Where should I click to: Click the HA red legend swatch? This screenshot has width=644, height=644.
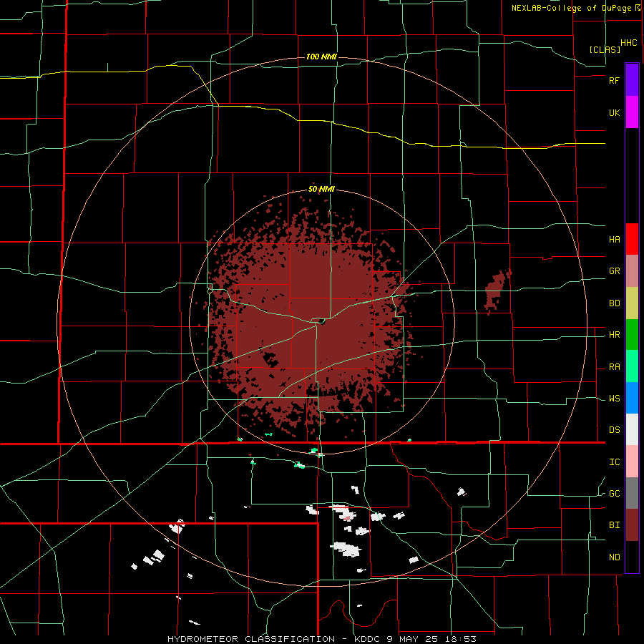point(632,239)
